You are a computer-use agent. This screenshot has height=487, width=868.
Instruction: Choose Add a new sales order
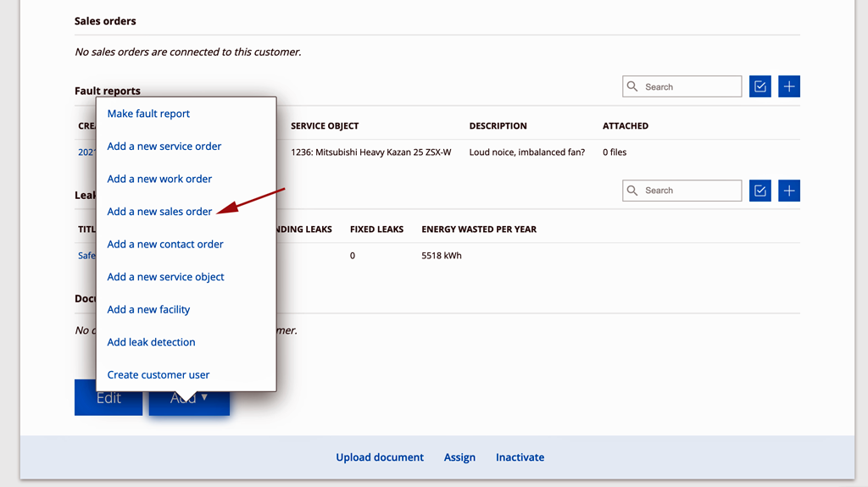pyautogui.click(x=159, y=212)
